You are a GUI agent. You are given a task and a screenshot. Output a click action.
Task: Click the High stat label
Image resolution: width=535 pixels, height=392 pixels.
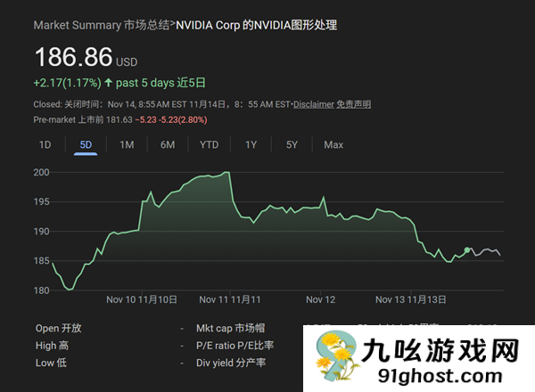click(52, 346)
